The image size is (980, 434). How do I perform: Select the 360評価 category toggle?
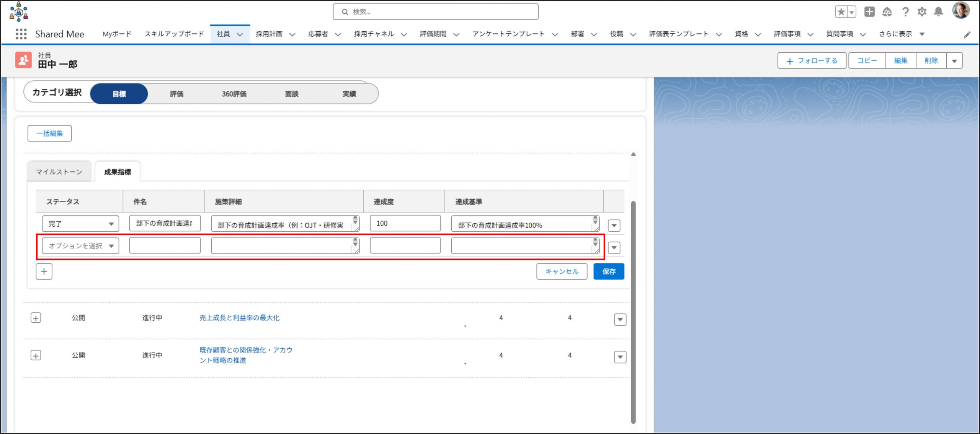(x=234, y=94)
